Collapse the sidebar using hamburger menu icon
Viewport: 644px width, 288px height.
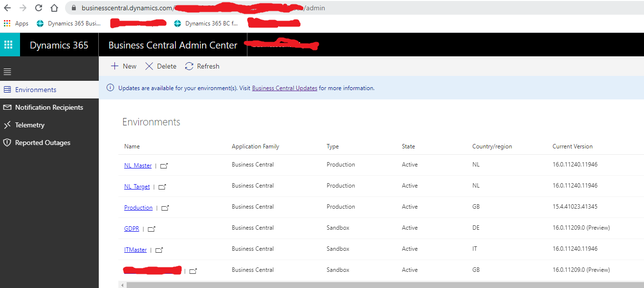(x=7, y=72)
